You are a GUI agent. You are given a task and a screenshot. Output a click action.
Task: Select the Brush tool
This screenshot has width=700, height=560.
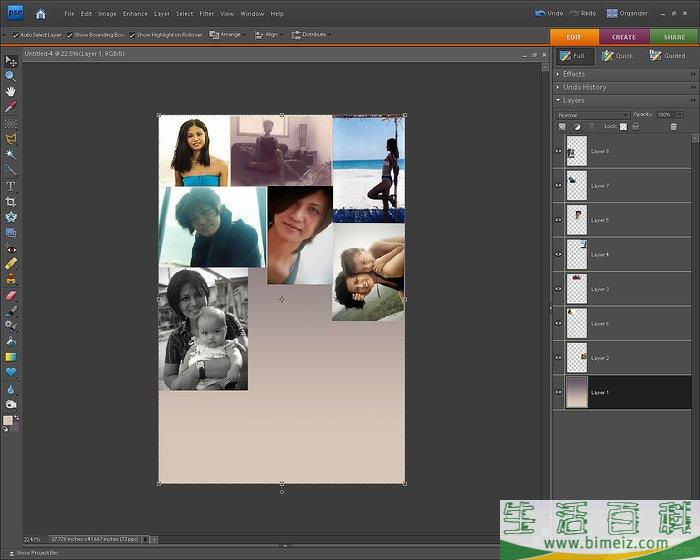tap(11, 311)
